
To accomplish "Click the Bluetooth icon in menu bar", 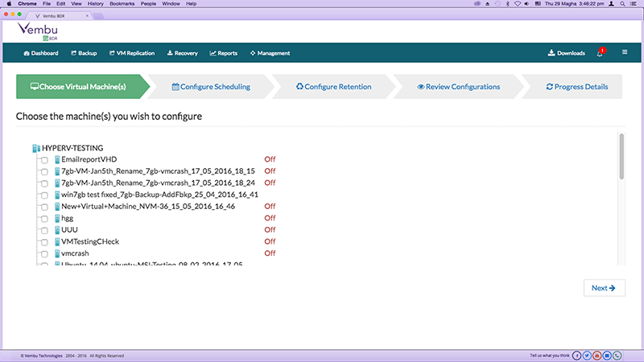I will pyautogui.click(x=508, y=4).
